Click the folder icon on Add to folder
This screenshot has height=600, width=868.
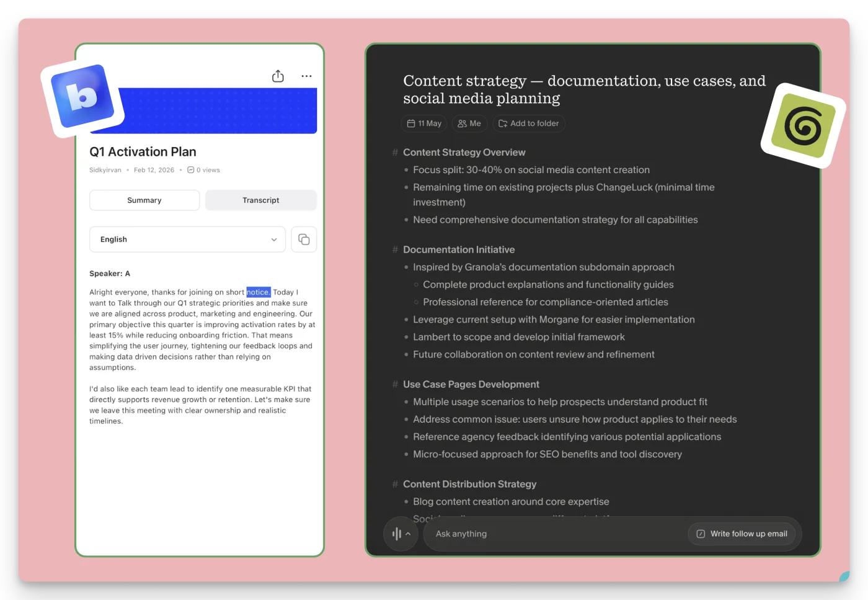[x=503, y=123]
